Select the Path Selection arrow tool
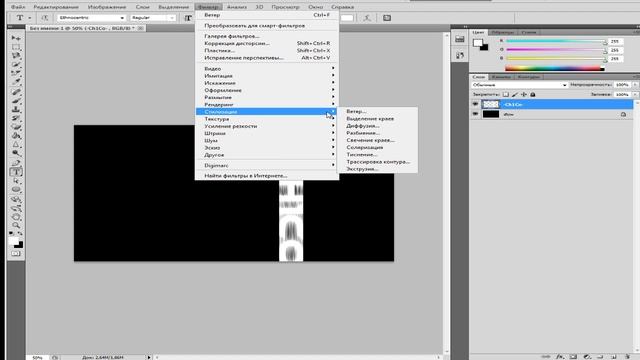This screenshot has width=640, height=360. (x=16, y=181)
